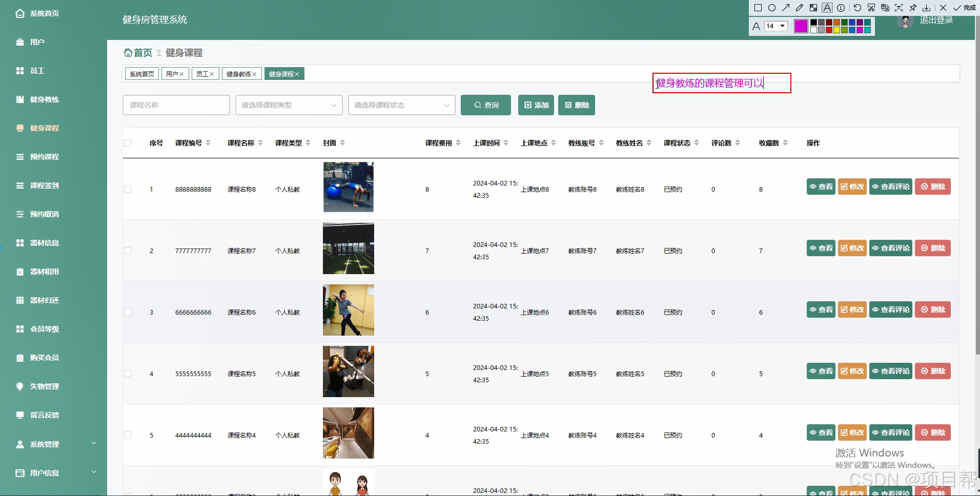Open the 请选择课程类型 dropdown
The height and width of the screenshot is (496, 980).
[x=289, y=105]
